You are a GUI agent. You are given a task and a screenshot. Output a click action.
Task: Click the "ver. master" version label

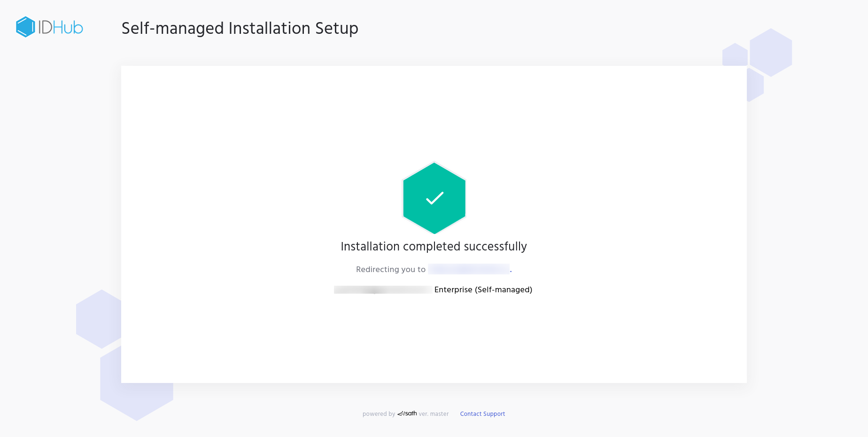(434, 414)
